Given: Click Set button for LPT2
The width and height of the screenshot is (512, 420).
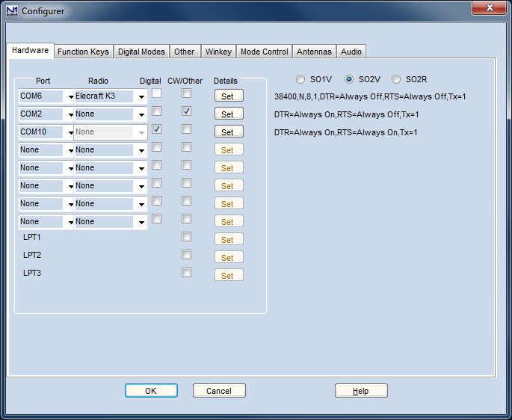Looking at the screenshot, I should 229,257.
